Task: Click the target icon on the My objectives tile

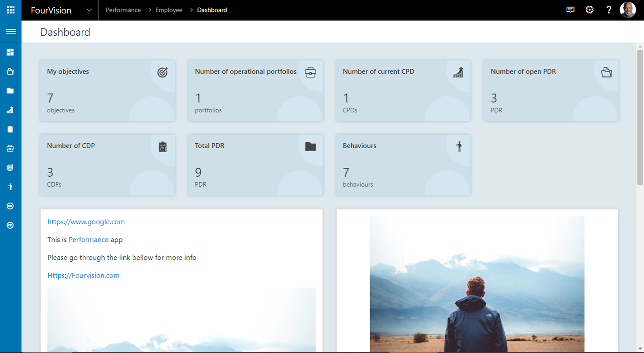Action: click(x=163, y=72)
